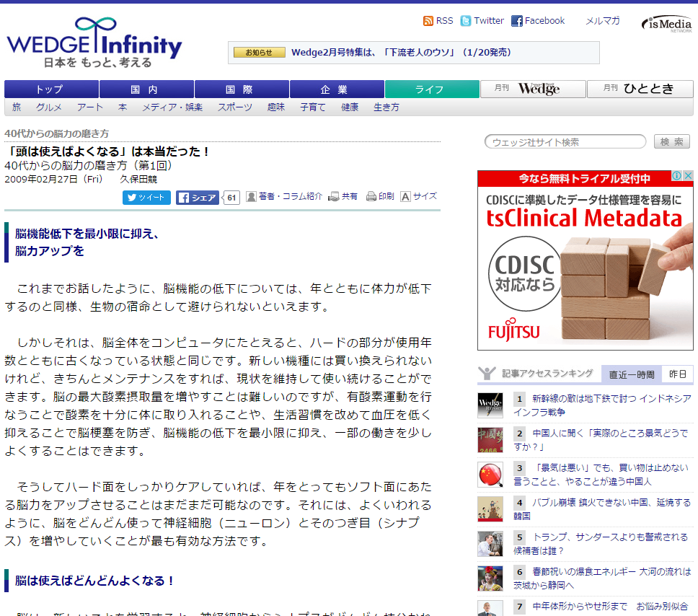Click the 健康 subcategory link

pos(350,107)
